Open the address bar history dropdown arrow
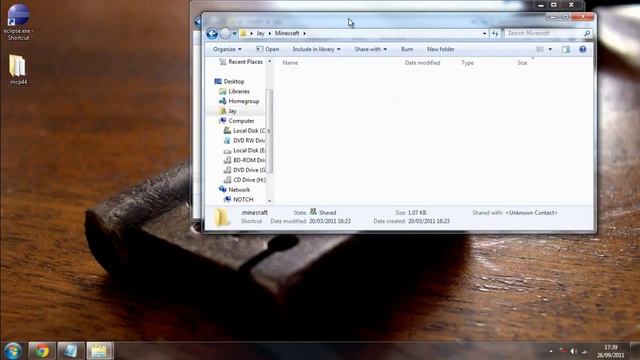 pos(484,33)
